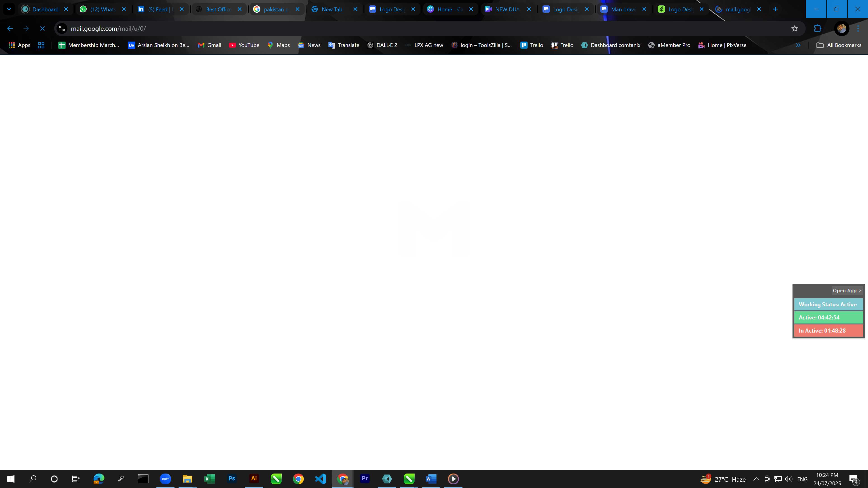Open Membership March bookmark
Screen dimensions: 868x488
click(89, 45)
